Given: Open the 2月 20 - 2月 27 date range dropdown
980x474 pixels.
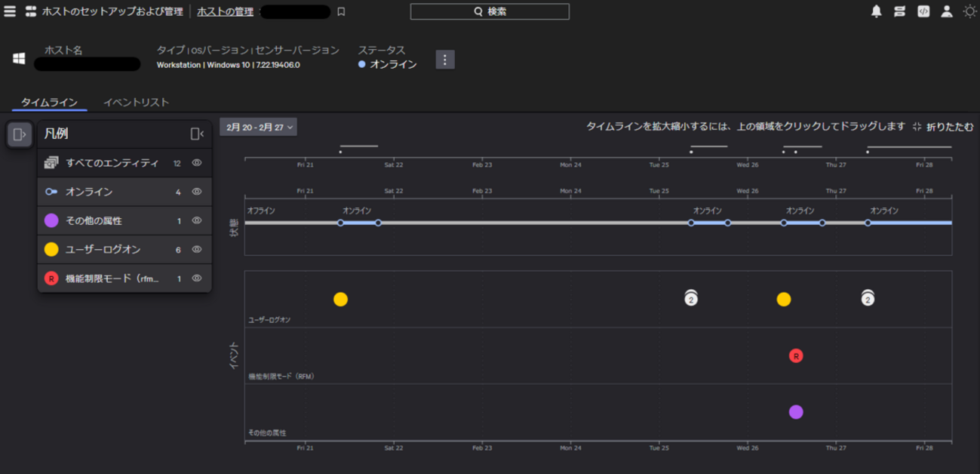Looking at the screenshot, I should [x=258, y=127].
